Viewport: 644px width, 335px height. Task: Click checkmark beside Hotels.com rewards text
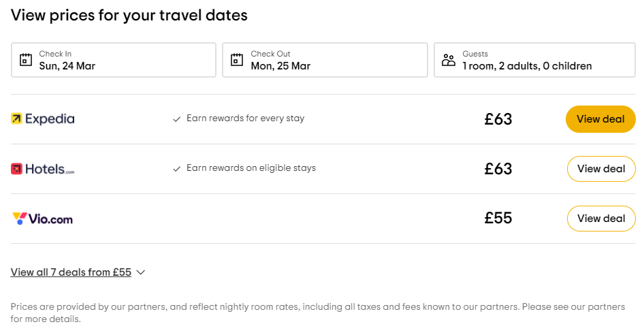177,169
